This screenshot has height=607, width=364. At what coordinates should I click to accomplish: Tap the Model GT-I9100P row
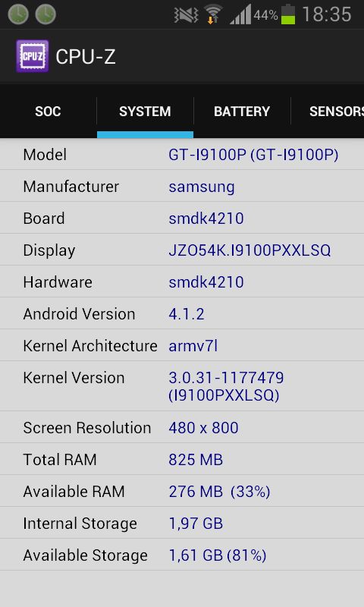(182, 155)
